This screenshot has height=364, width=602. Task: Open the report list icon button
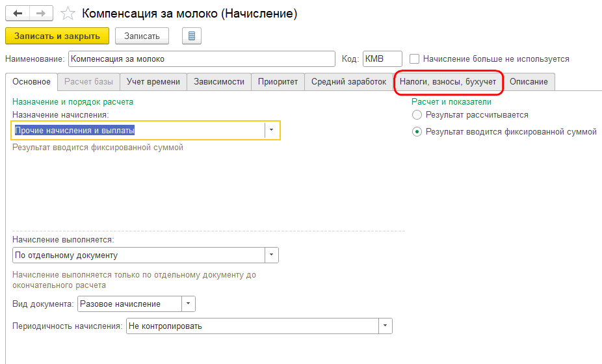pyautogui.click(x=192, y=36)
